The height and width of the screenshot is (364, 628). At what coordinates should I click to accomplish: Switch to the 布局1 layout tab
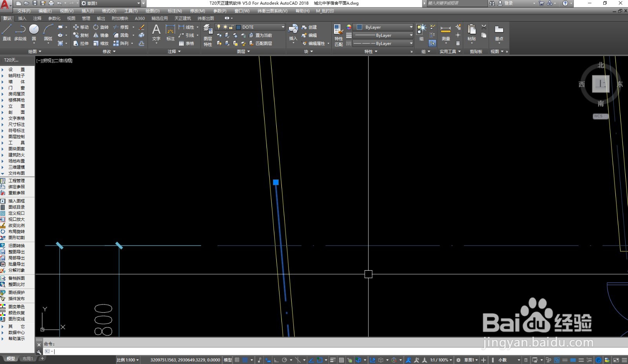click(x=27, y=359)
